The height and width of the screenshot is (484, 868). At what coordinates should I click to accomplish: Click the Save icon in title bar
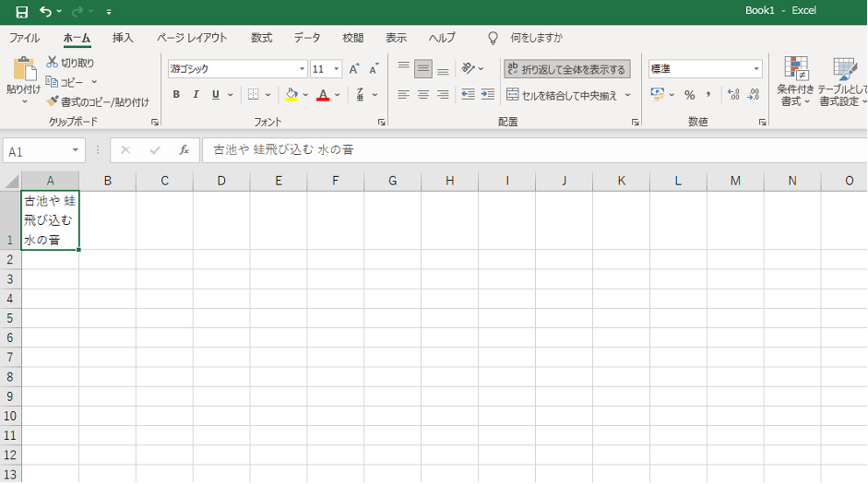pos(21,11)
